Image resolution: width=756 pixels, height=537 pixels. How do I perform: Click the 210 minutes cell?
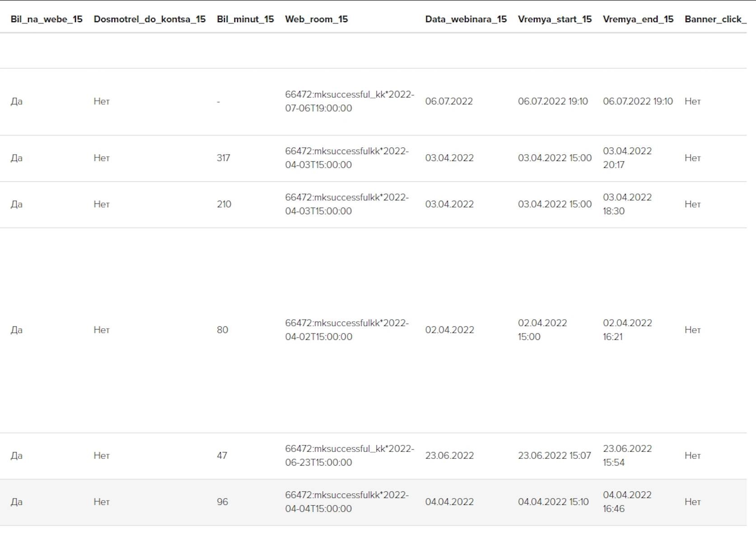point(224,204)
